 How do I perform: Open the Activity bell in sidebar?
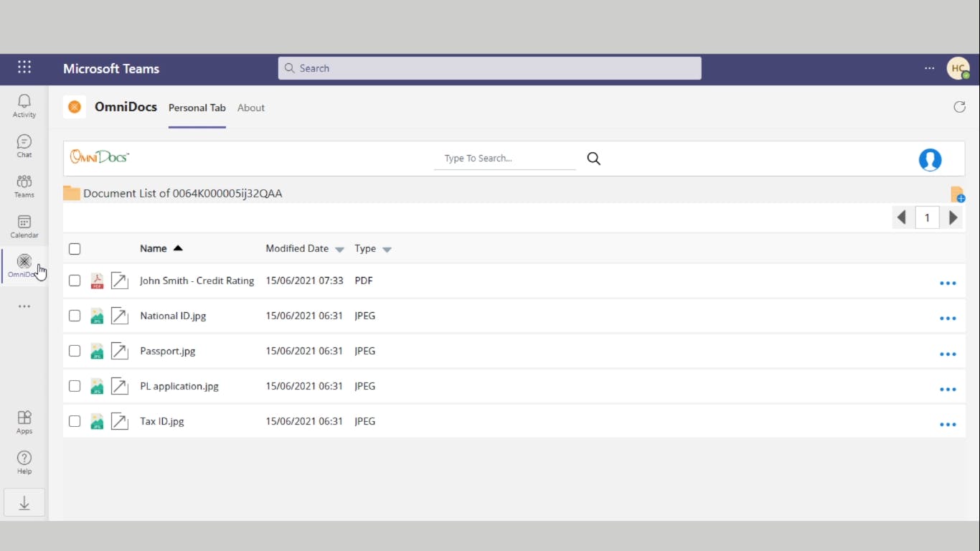click(24, 105)
